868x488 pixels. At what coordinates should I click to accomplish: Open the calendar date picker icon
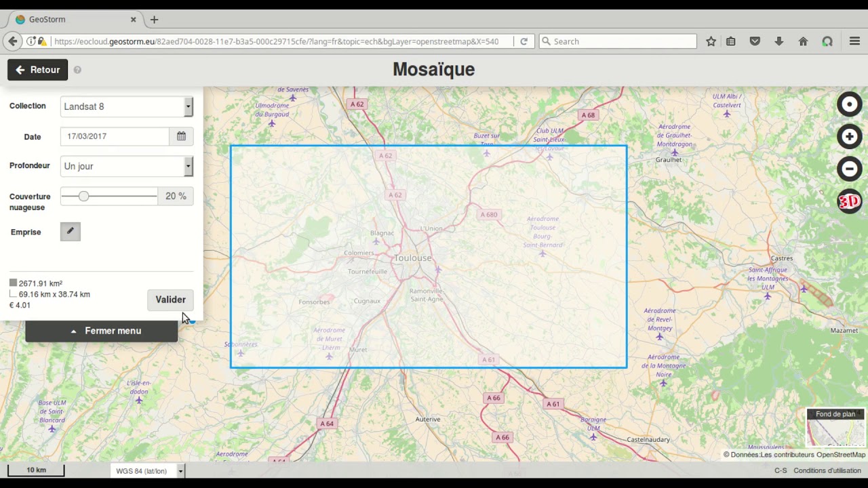click(181, 136)
